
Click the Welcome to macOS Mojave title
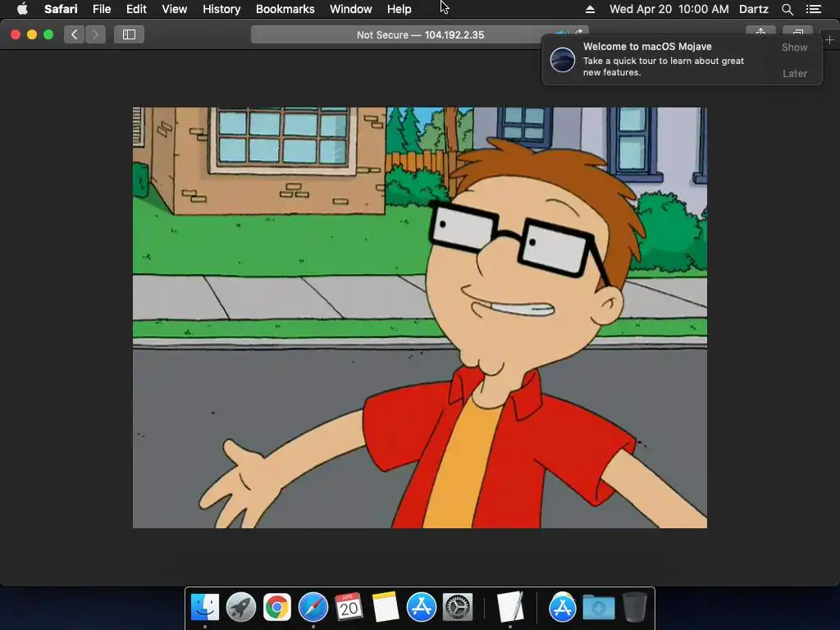[x=647, y=47]
